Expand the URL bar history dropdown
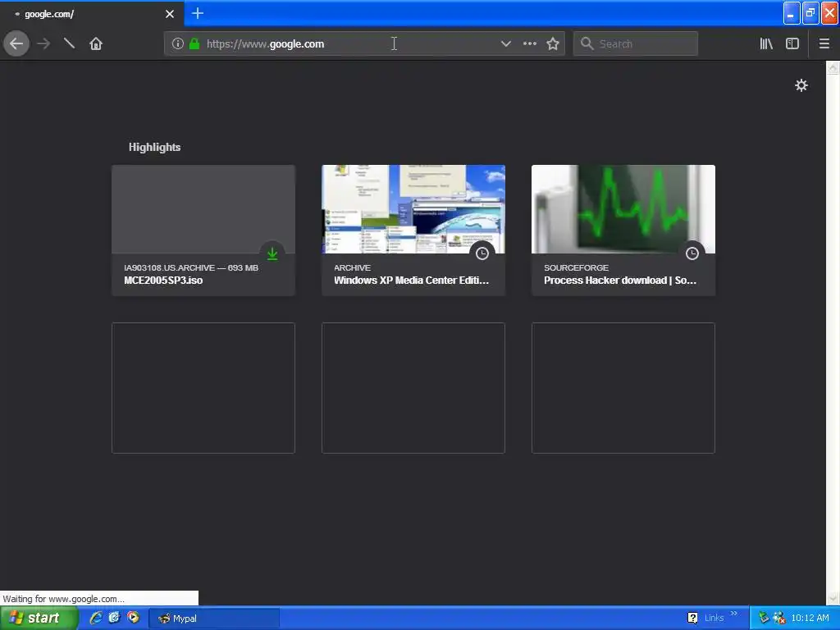The image size is (840, 630). 505,44
